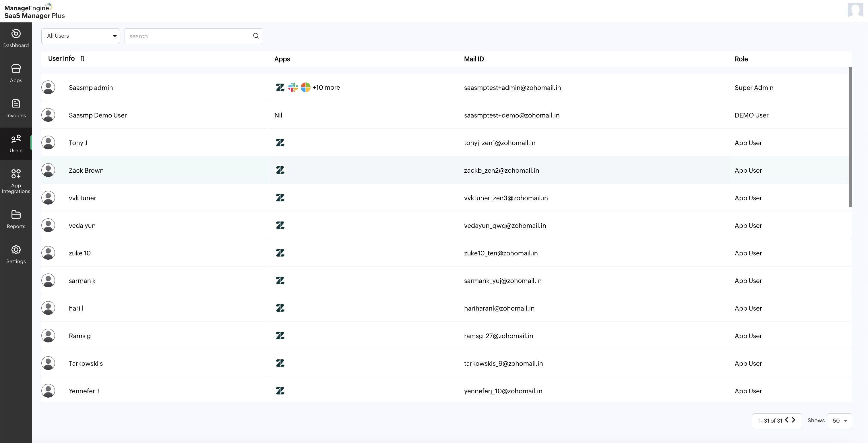The width and height of the screenshot is (868, 443).
Task: View the Reports section
Action: point(16,219)
